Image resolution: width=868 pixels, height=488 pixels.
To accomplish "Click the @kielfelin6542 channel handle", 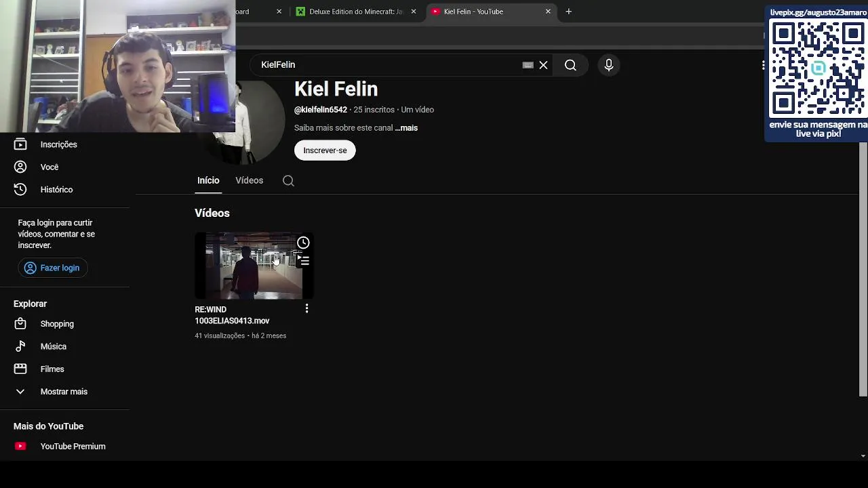I will point(321,110).
